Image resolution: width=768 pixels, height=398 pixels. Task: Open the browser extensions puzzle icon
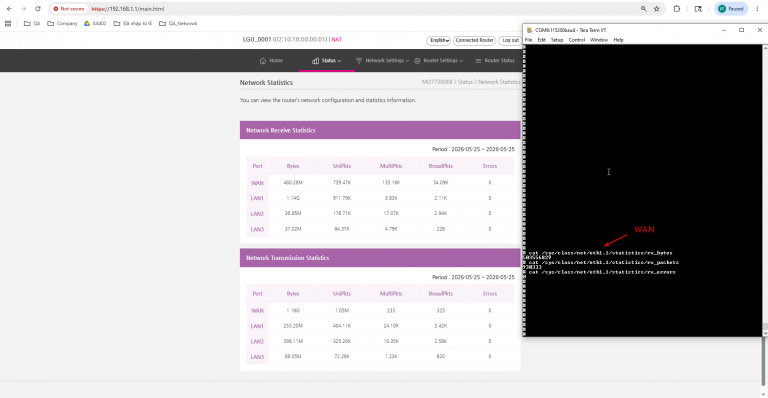tap(677, 9)
